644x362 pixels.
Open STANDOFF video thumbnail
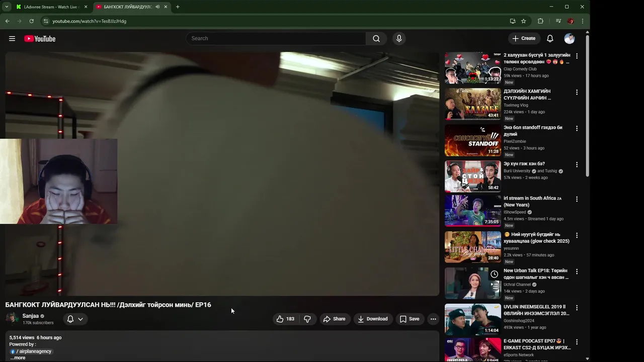point(473,140)
